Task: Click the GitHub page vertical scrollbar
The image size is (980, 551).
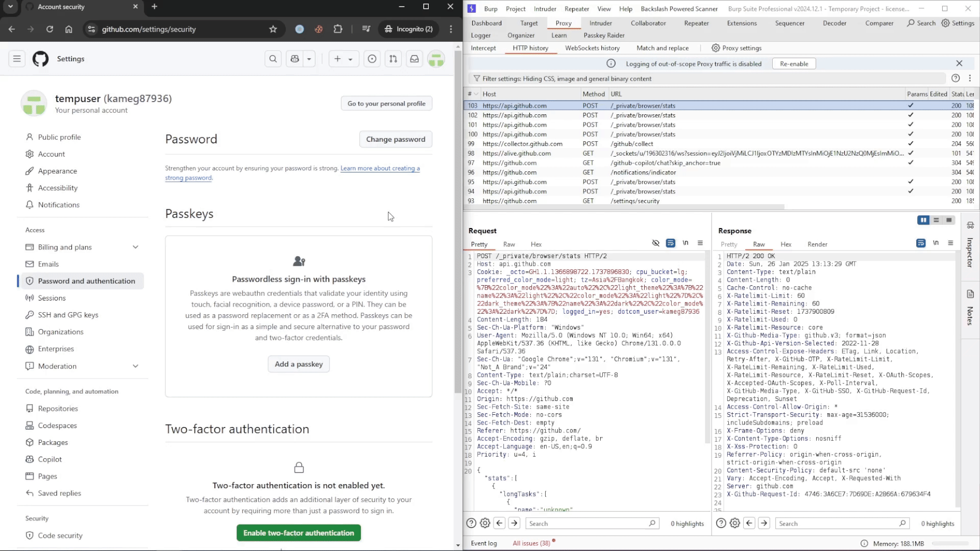Action: 458,221
